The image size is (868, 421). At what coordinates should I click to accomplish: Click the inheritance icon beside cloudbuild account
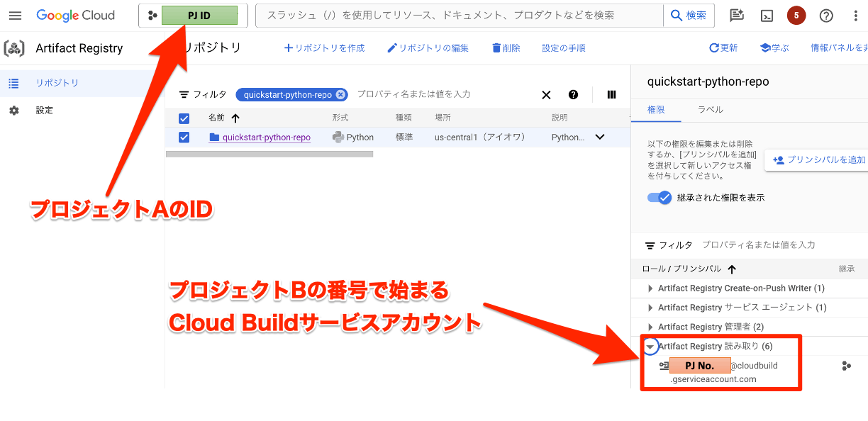[x=846, y=366]
